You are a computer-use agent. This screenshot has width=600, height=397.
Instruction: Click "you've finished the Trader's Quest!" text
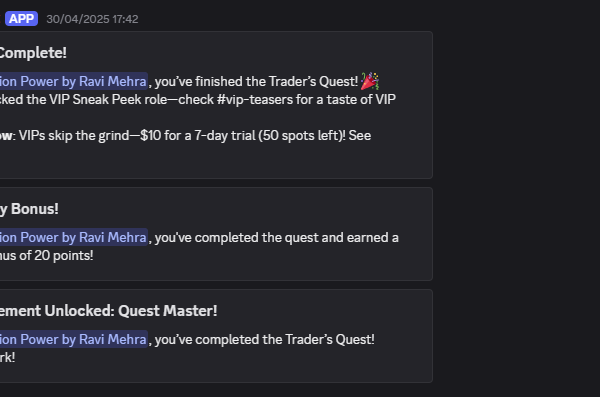click(x=256, y=81)
